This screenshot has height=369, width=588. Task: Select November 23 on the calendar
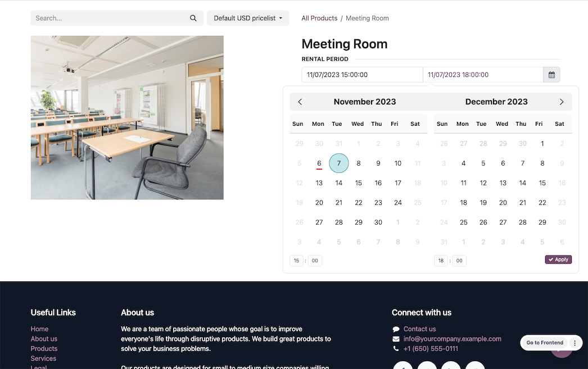(378, 202)
